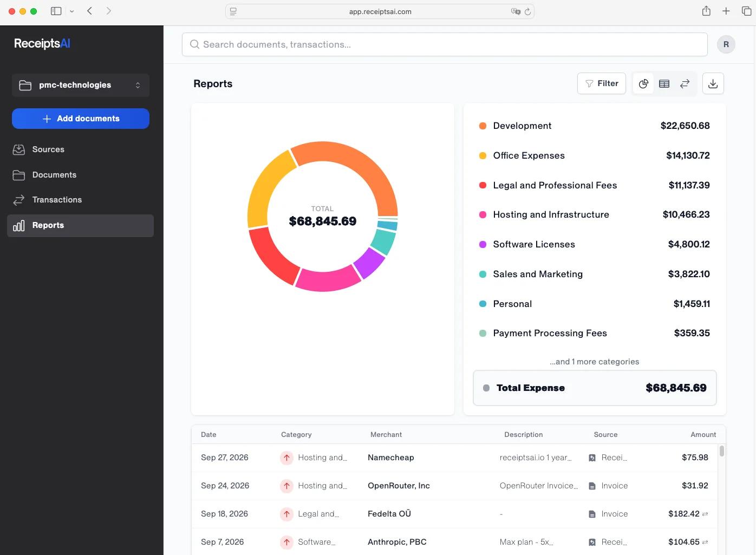Viewport: 756px width, 555px height.
Task: Expand the Safari sidebar options chevron
Action: pos(71,11)
